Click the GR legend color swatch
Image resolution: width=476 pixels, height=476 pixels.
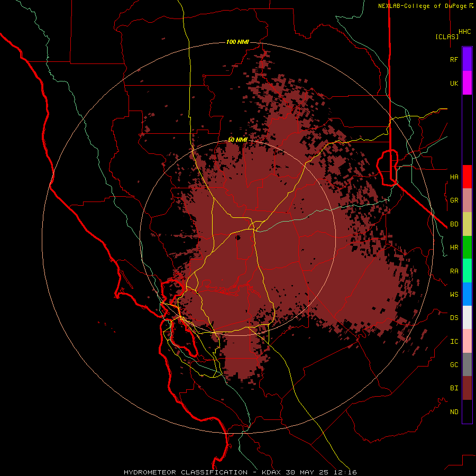pos(467,200)
